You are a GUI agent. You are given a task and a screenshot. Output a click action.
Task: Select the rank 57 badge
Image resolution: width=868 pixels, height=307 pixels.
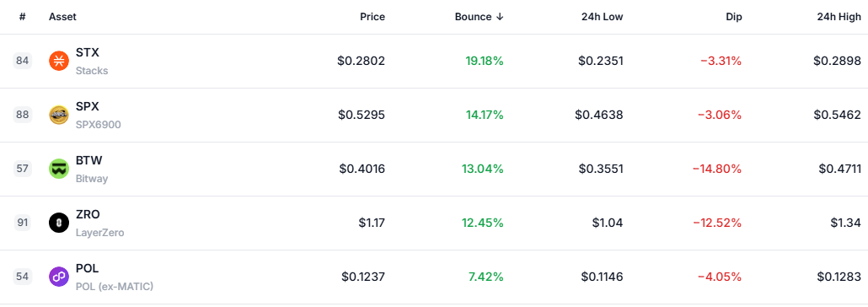(23, 169)
